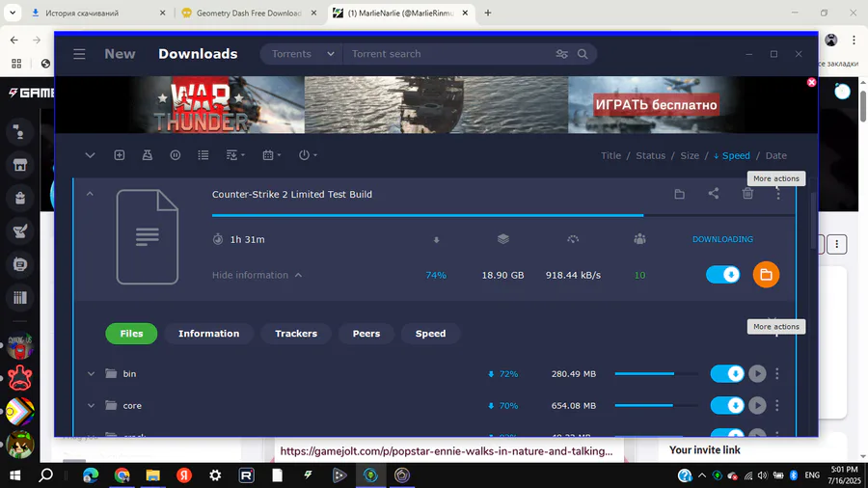Open containing folder for Counter-Strike 2 torrent
This screenshot has width=868, height=488.
[x=679, y=194]
